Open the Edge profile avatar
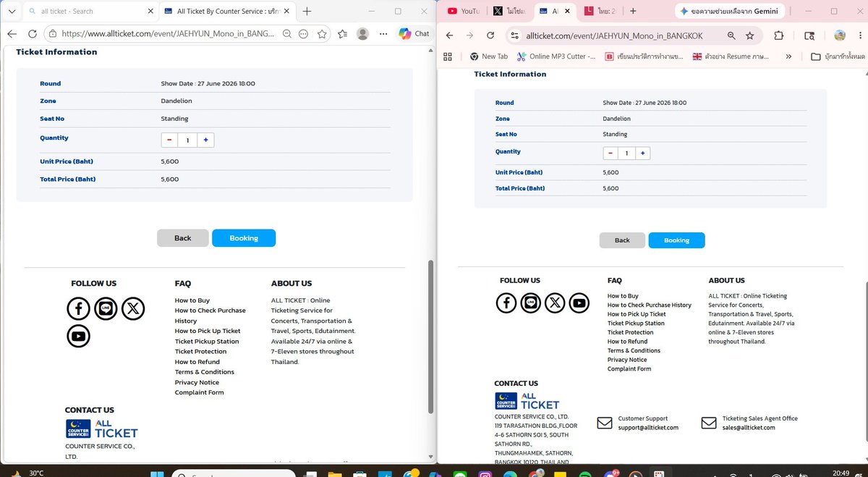868x477 pixels. 363,34
